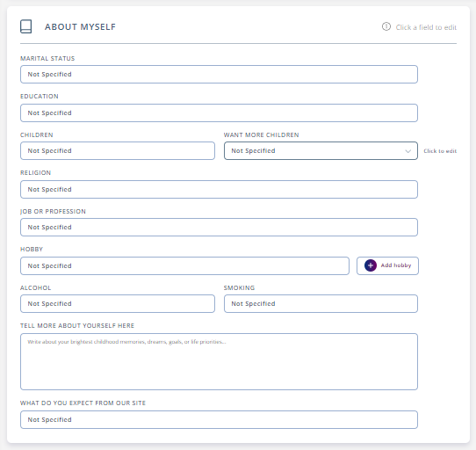Click the Want More Children field text
Image resolution: width=476 pixels, height=450 pixels.
click(253, 151)
